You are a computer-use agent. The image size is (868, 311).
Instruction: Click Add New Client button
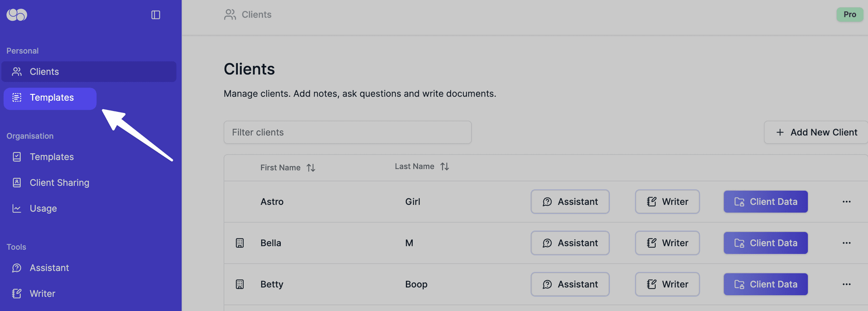(816, 132)
